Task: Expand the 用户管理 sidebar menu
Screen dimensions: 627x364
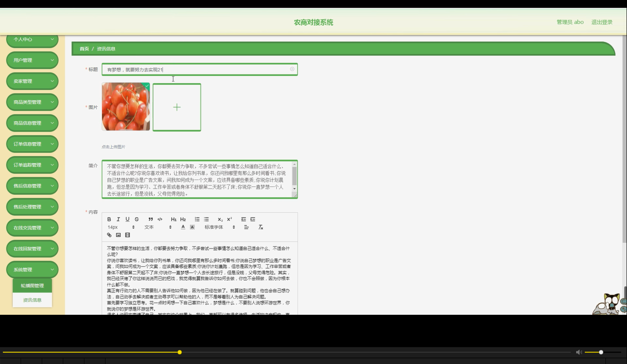Action: click(x=32, y=60)
